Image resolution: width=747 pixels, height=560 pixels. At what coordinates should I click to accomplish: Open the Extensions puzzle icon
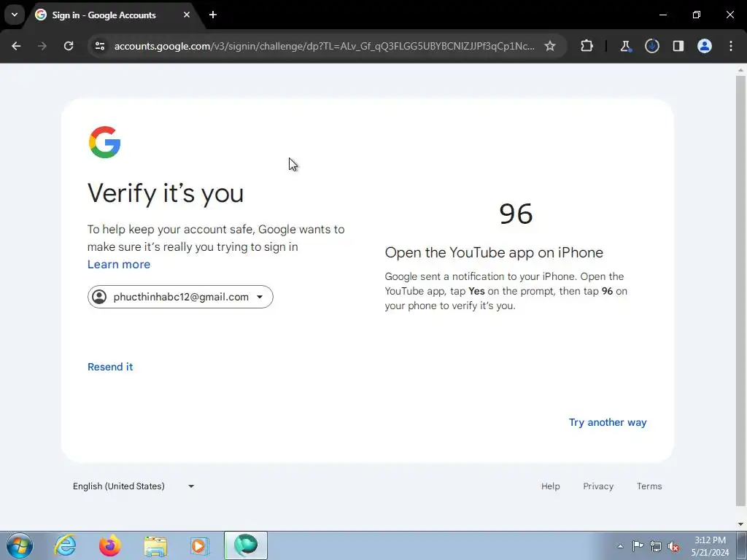pyautogui.click(x=587, y=46)
